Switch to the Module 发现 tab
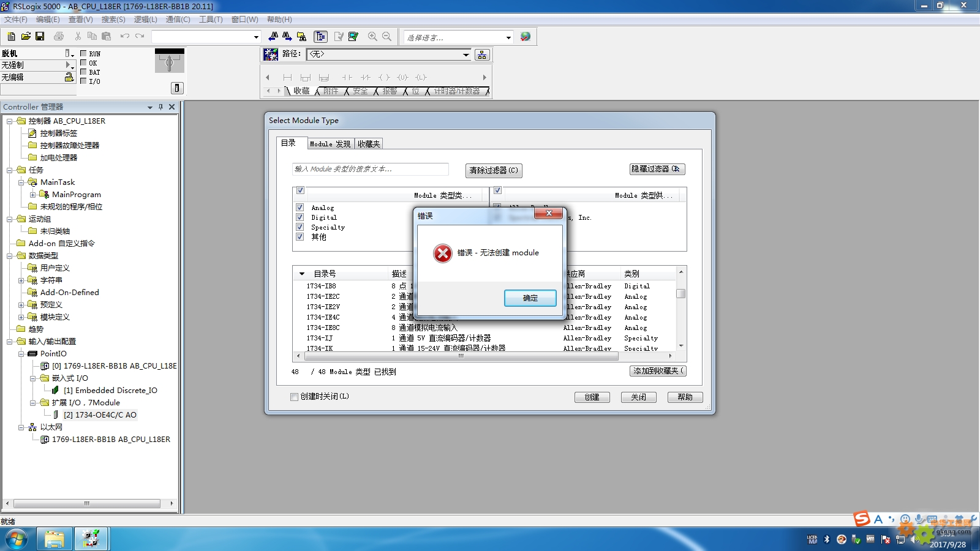This screenshot has height=551, width=980. tap(330, 144)
